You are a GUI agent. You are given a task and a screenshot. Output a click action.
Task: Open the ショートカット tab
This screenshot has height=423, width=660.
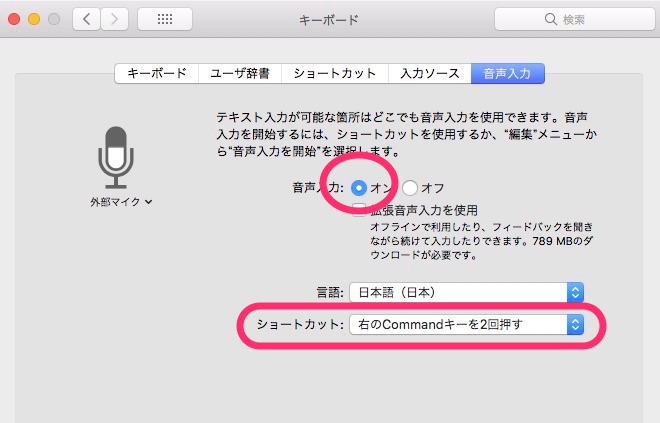(x=335, y=73)
